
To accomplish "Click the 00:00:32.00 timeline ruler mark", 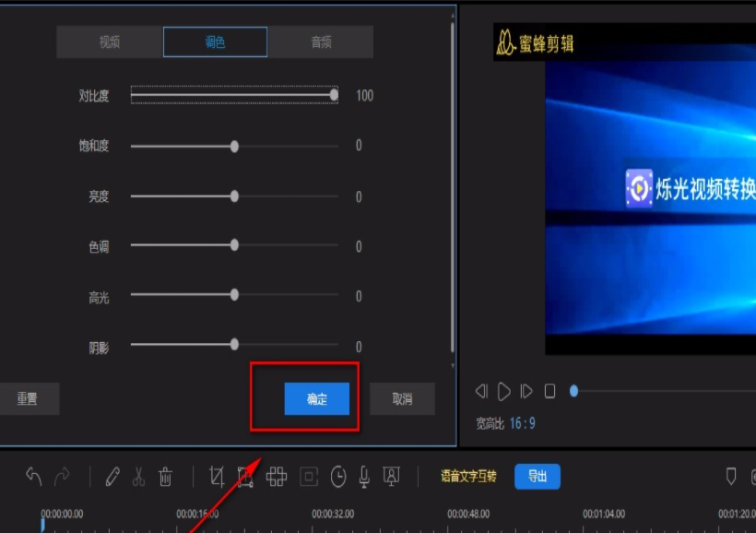I will [333, 515].
